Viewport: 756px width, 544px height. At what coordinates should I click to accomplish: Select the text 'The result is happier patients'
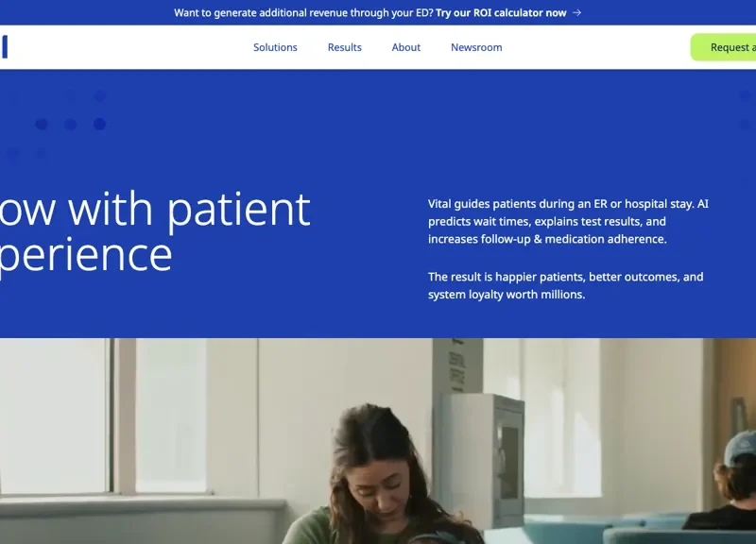click(x=506, y=277)
